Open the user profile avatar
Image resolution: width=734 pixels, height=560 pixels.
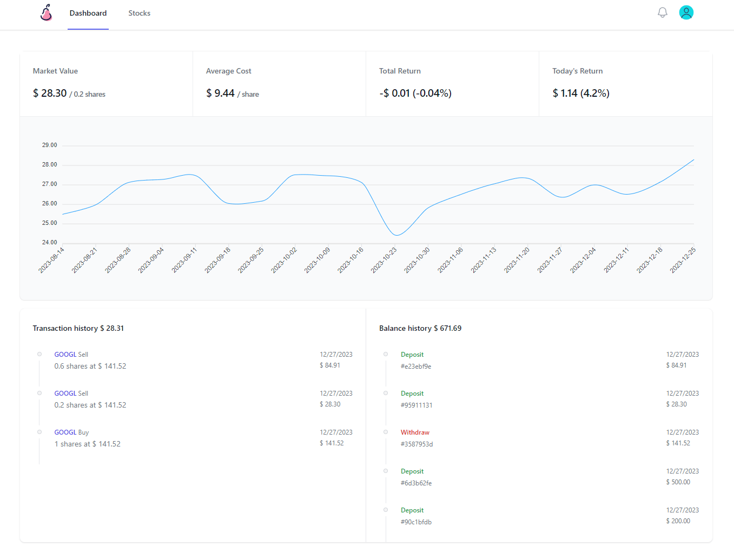click(x=686, y=12)
